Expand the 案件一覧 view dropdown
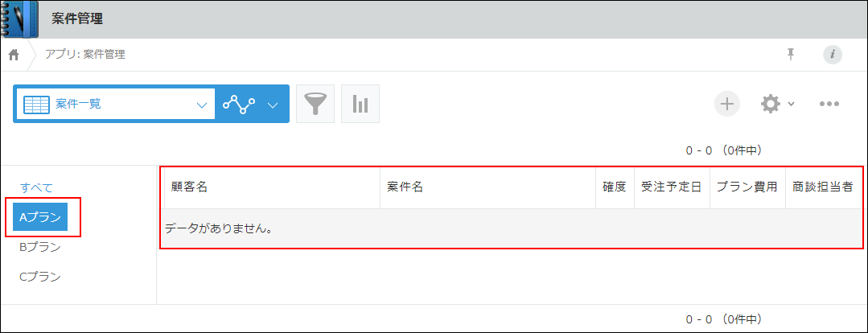This screenshot has height=333, width=868. coord(201,105)
